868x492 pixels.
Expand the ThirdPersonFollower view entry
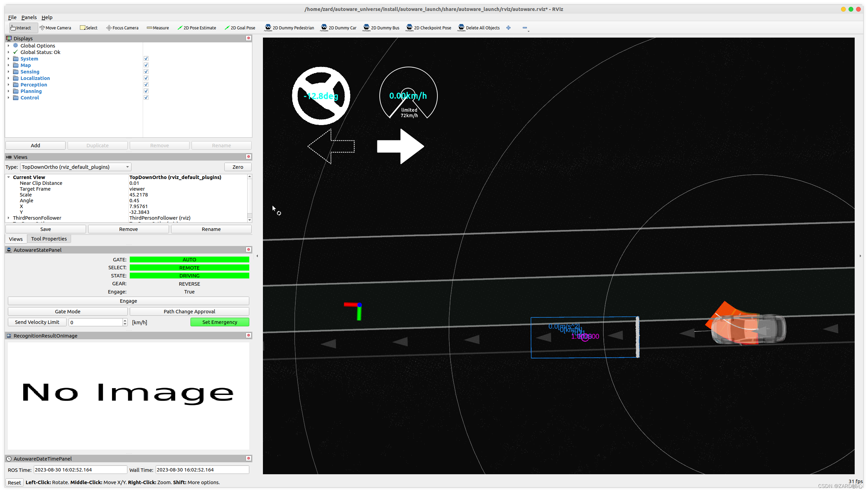click(x=9, y=218)
